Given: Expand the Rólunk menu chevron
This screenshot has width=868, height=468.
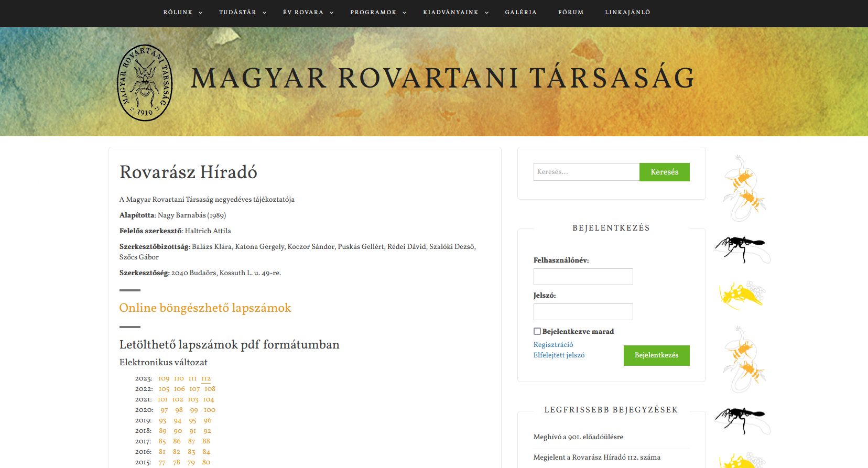Looking at the screenshot, I should click(201, 13).
